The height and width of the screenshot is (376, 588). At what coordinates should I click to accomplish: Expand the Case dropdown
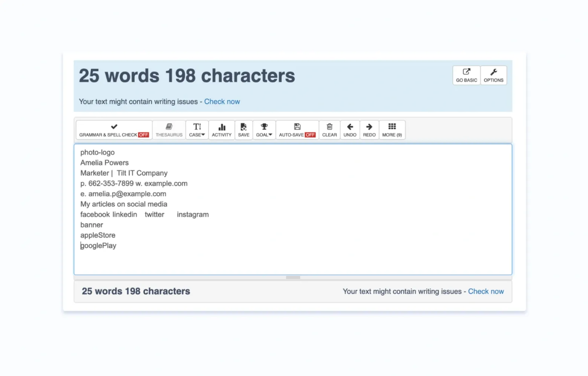(x=197, y=130)
